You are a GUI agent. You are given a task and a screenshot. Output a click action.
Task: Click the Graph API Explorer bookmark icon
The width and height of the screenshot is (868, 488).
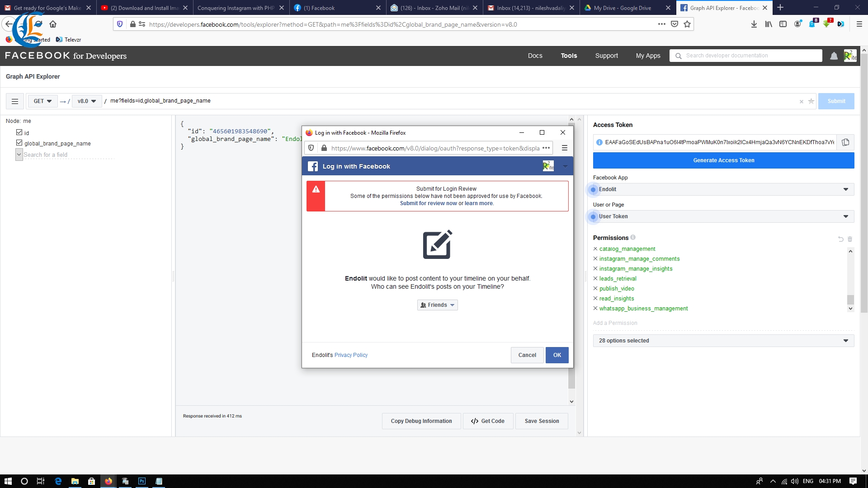tap(687, 24)
